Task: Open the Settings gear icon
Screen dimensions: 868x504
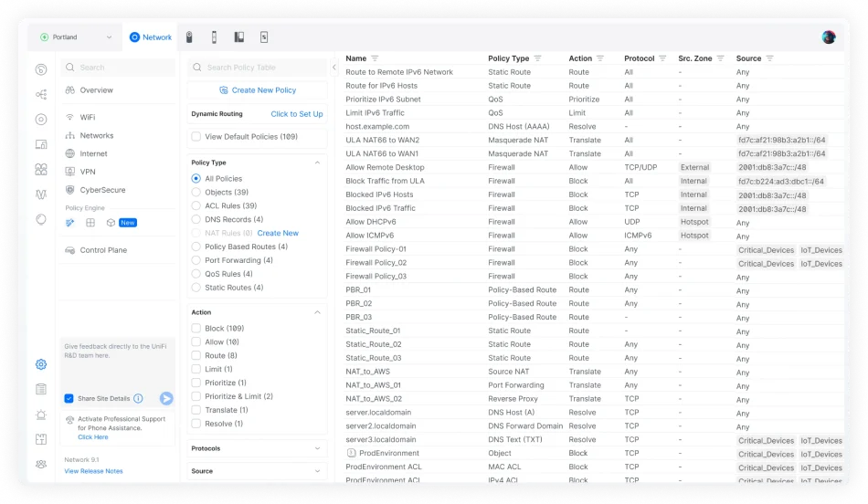Action: pos(41,364)
